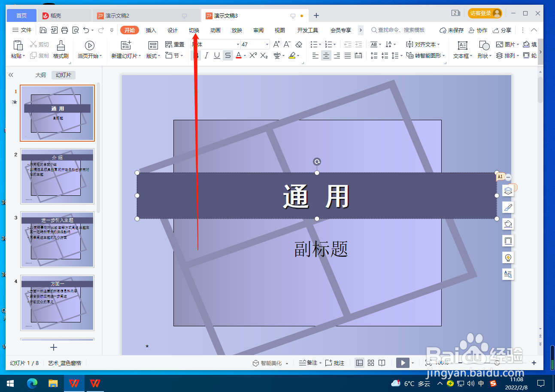Open the File (文件) menu
This screenshot has height=392, width=555.
point(22,30)
